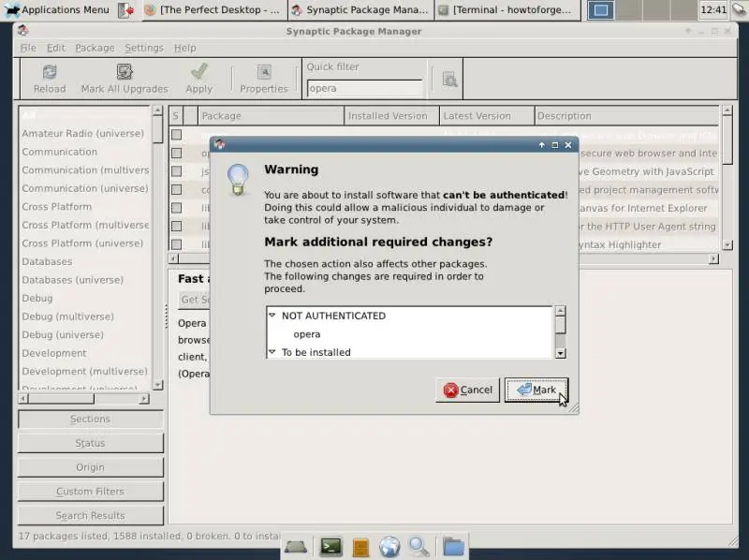Select the Development section

pos(54,353)
